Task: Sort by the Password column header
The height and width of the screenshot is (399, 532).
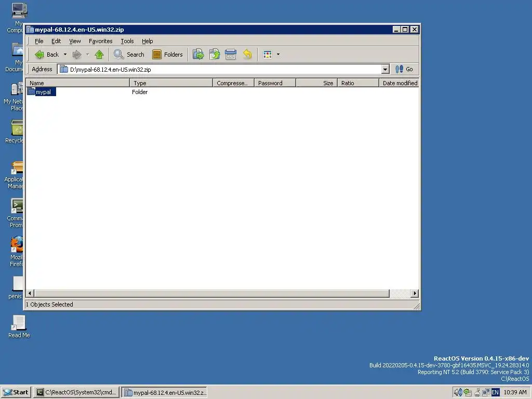Action: click(x=275, y=83)
